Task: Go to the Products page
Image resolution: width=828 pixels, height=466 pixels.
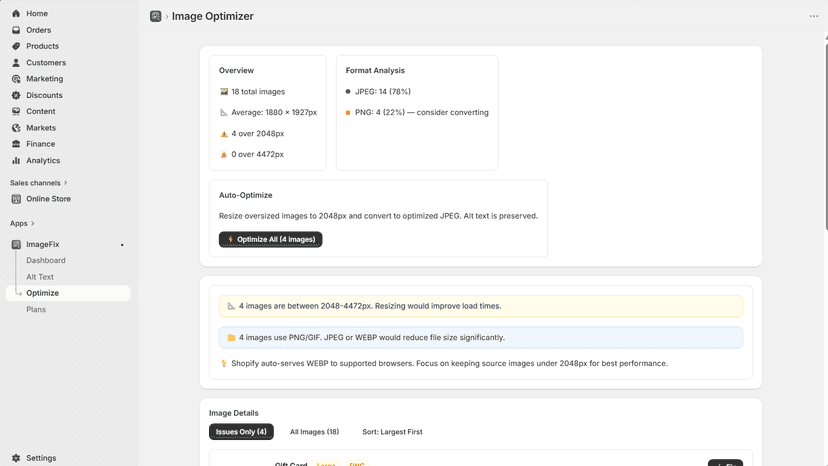Action: (x=42, y=46)
